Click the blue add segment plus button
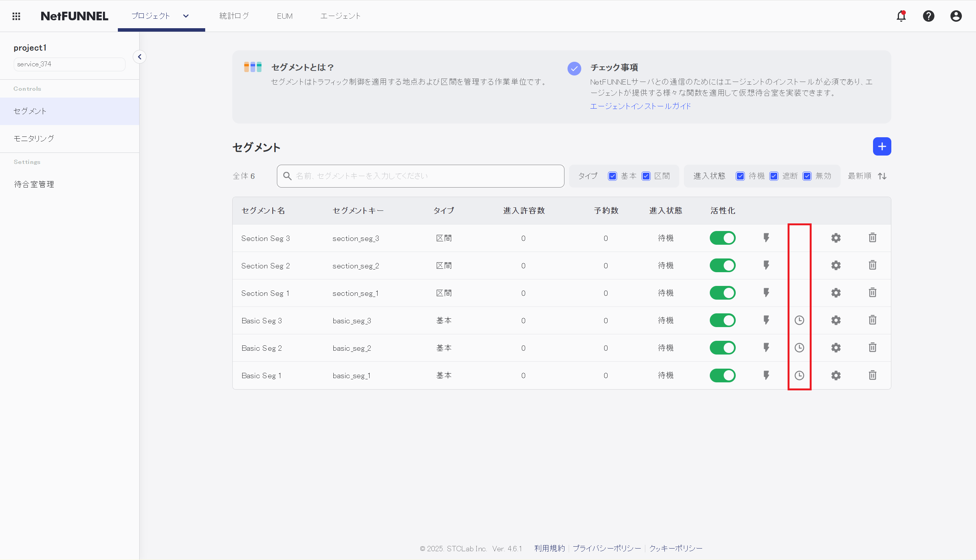 (881, 146)
